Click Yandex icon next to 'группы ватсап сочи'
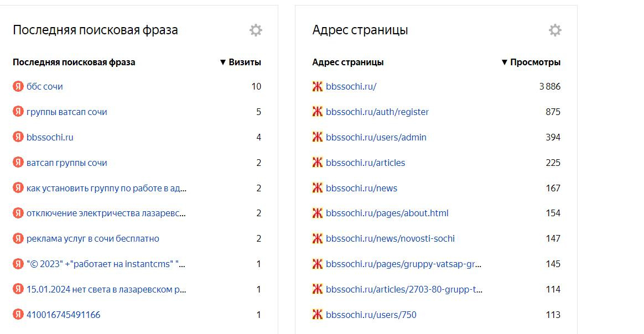The width and height of the screenshot is (644, 334). coord(18,112)
